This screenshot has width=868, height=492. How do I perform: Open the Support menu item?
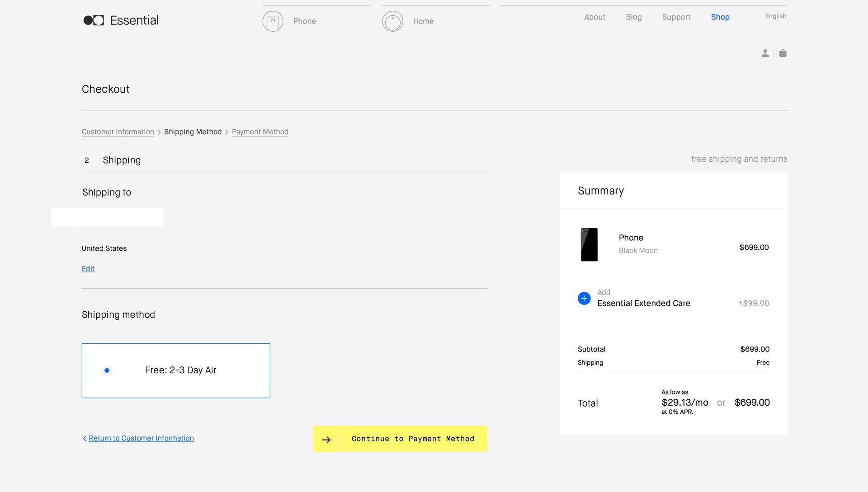click(676, 17)
